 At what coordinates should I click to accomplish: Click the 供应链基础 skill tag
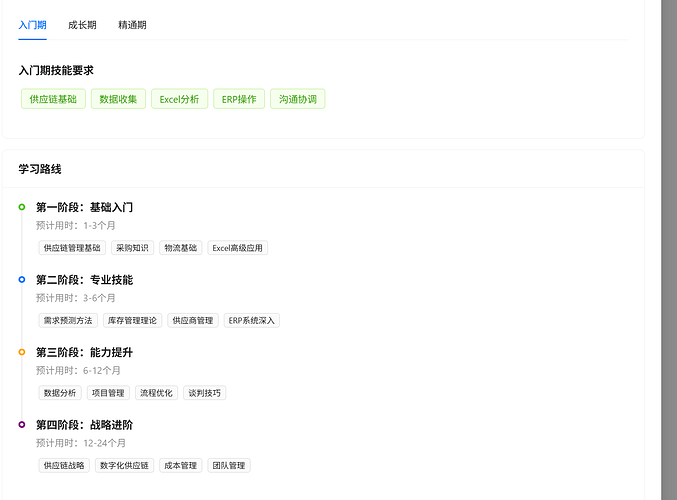53,99
